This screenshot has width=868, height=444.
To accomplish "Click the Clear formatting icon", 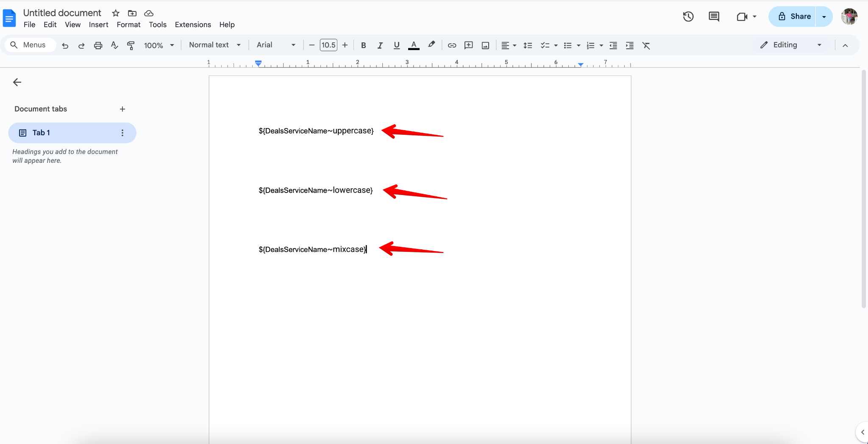I will (x=646, y=45).
